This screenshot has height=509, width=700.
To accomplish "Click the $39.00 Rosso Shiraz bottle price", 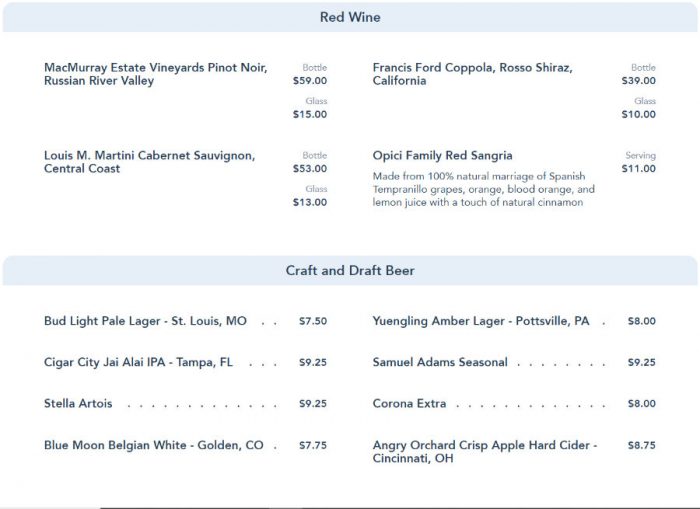I will click(x=639, y=81).
